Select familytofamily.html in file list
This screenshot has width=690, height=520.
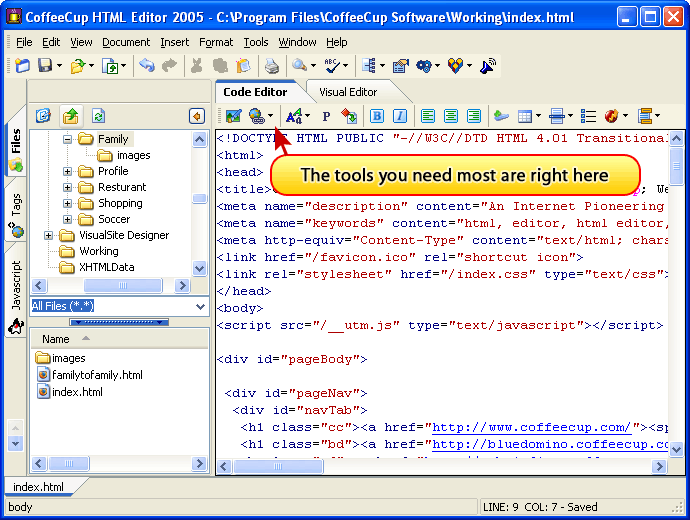click(97, 375)
